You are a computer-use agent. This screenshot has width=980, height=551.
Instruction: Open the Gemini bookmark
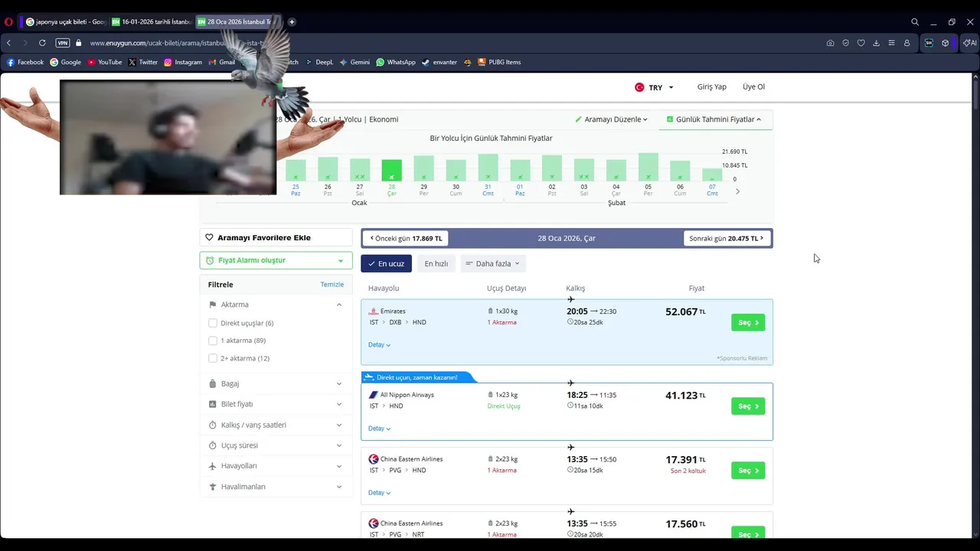pos(355,62)
